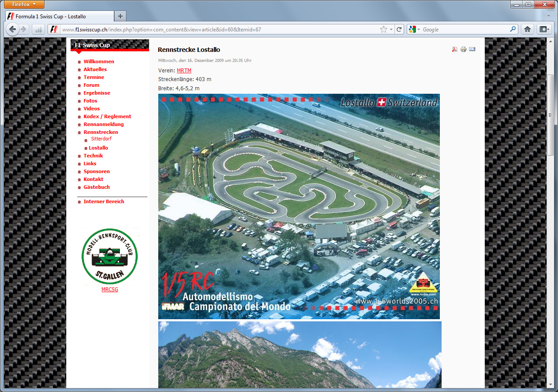Viewport: 558px width, 392px height.
Task: Open the Technik sidebar link
Action: click(93, 156)
